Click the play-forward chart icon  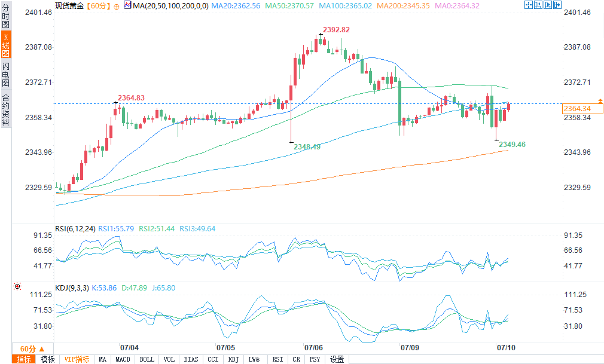547,5
